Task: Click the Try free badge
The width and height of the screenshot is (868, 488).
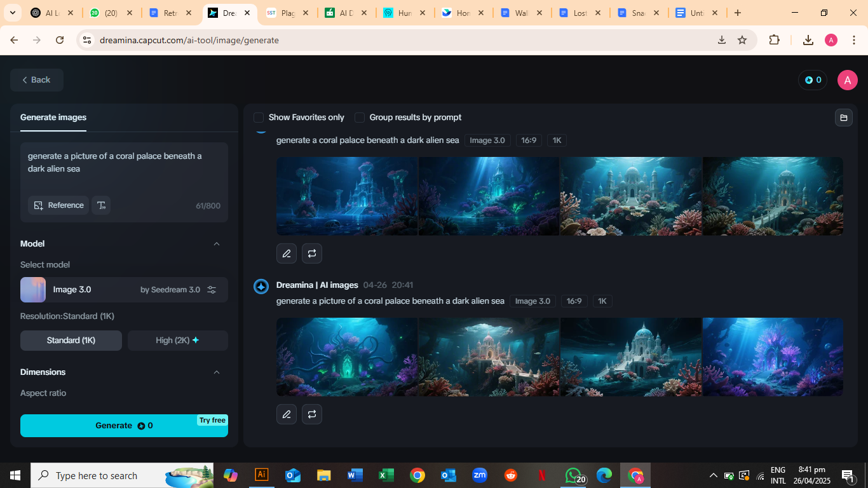Action: pos(212,420)
